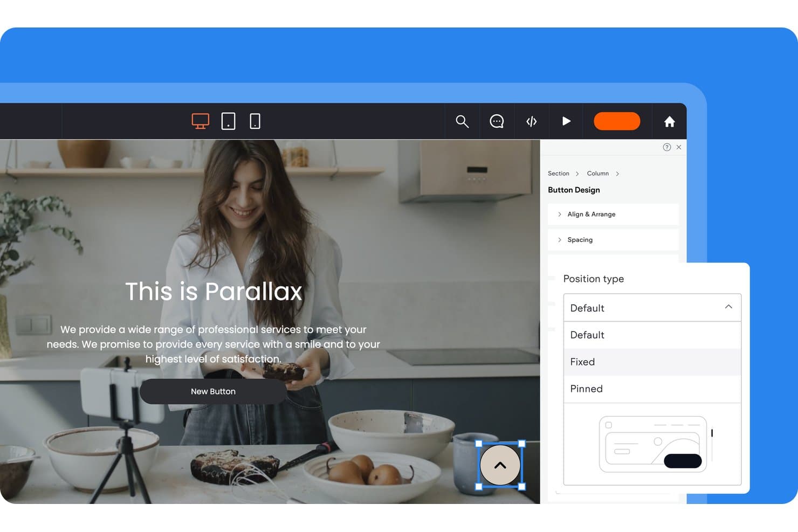Click the preview play button
This screenshot has height=532, width=798.
click(x=566, y=121)
